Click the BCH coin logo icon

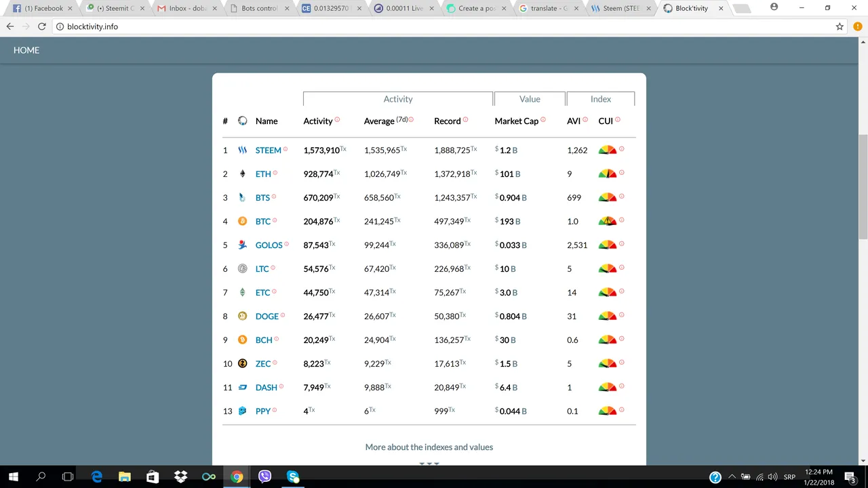[242, 340]
